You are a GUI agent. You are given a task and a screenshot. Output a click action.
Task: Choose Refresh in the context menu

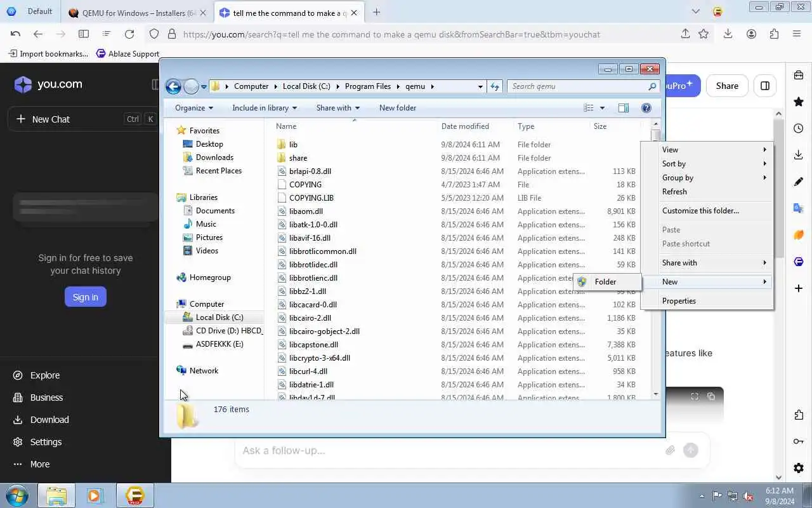(707, 192)
